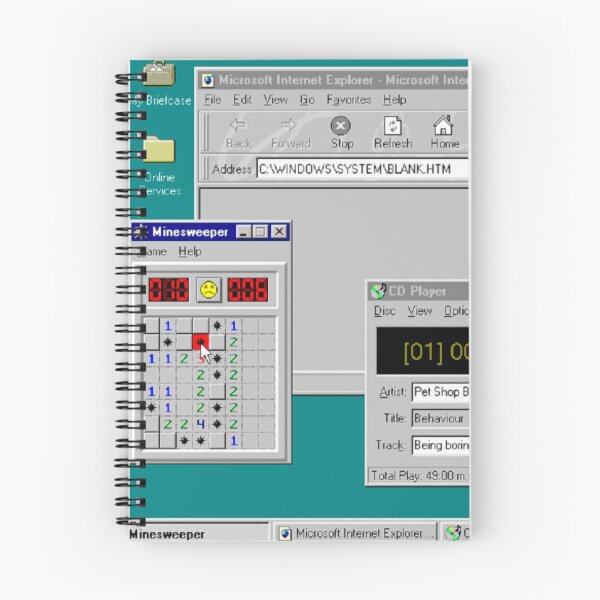The image size is (600, 600).
Task: Click the Internet Explorer window title bar
Action: click(x=334, y=80)
